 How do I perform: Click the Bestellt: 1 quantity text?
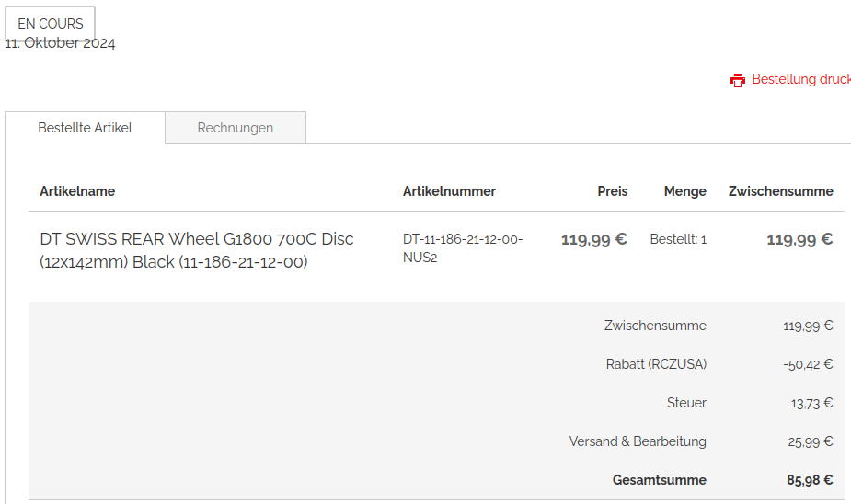[678, 239]
